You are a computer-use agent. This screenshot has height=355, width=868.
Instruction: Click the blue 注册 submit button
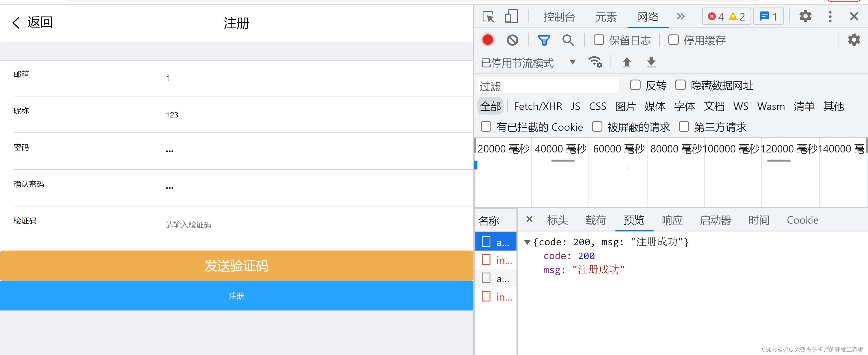point(237,296)
